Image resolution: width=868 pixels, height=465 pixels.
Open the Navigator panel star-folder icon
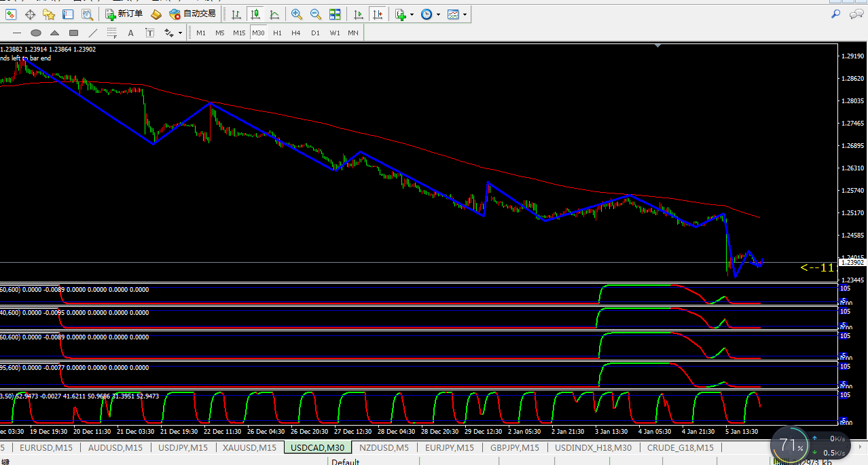[49, 14]
